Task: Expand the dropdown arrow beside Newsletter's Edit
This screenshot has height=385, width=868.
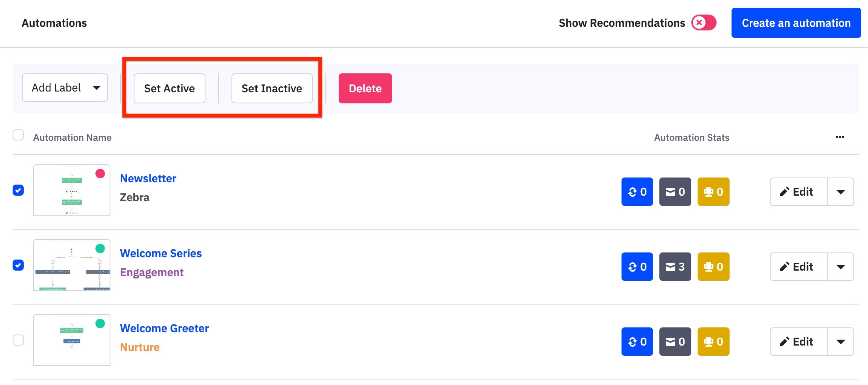Action: (x=840, y=192)
